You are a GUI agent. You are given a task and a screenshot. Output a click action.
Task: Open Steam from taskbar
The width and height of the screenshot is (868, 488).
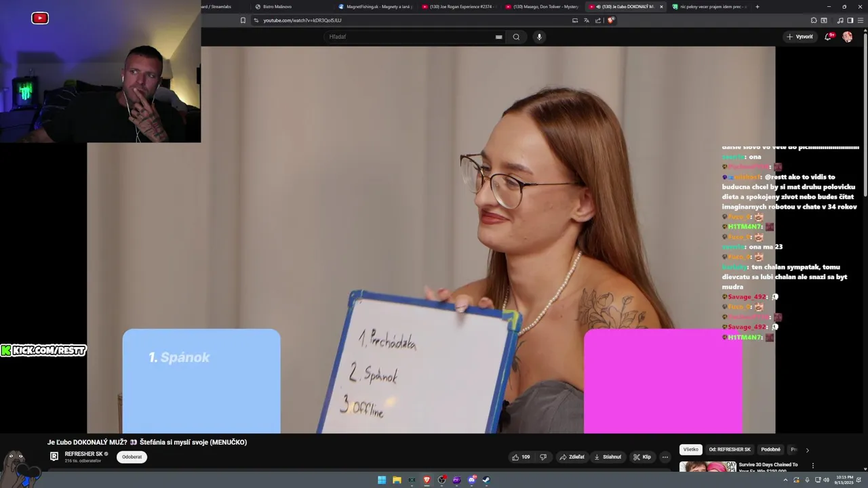(486, 480)
